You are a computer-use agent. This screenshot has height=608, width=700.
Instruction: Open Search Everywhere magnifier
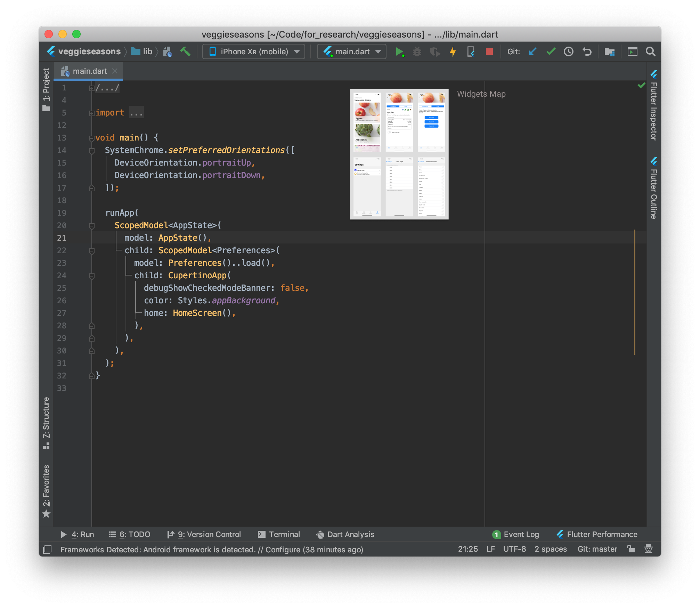point(651,51)
